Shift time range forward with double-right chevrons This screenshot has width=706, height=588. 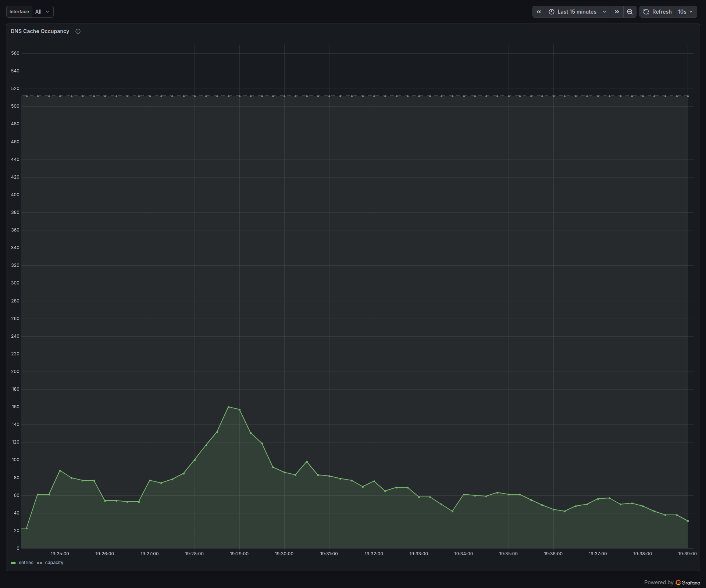(617, 11)
